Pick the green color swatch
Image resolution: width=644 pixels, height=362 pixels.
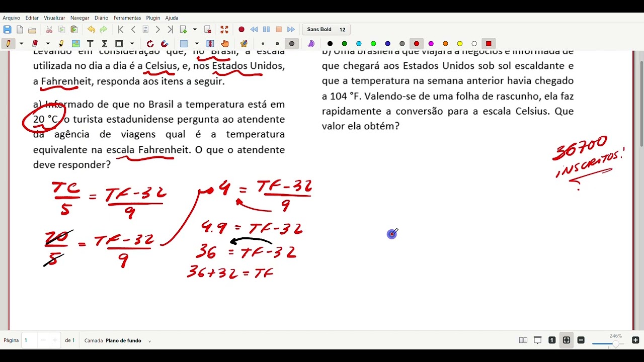(344, 44)
